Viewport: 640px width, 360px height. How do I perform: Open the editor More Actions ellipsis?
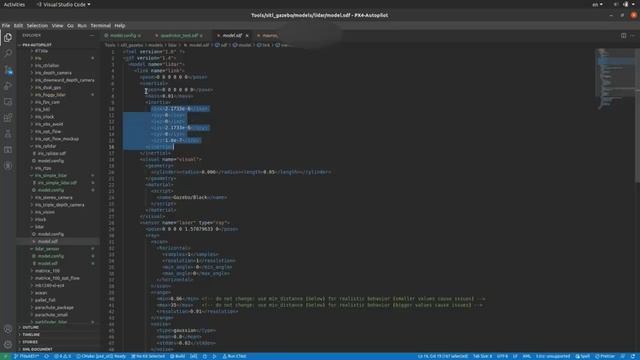click(x=632, y=36)
